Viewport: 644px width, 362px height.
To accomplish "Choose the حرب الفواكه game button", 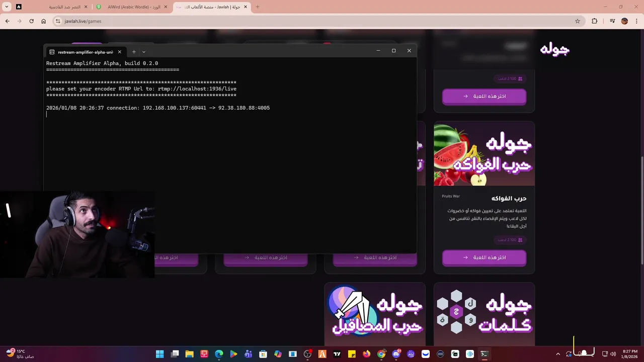I will point(484,257).
